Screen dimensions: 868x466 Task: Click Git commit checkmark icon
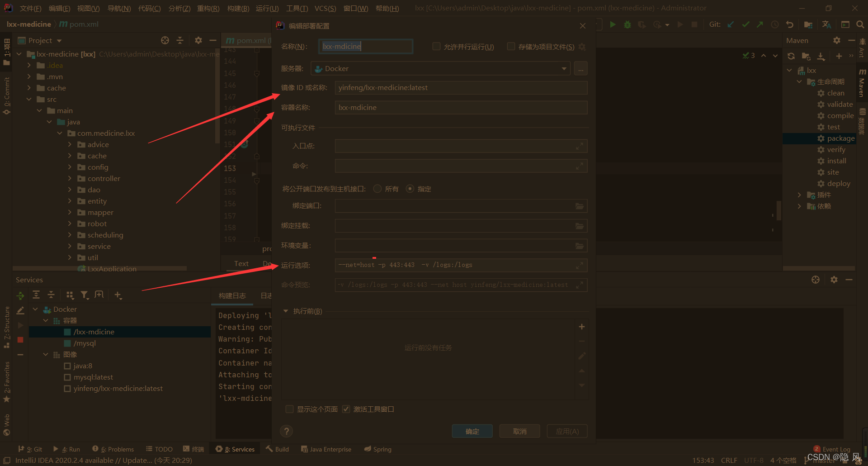tap(745, 24)
